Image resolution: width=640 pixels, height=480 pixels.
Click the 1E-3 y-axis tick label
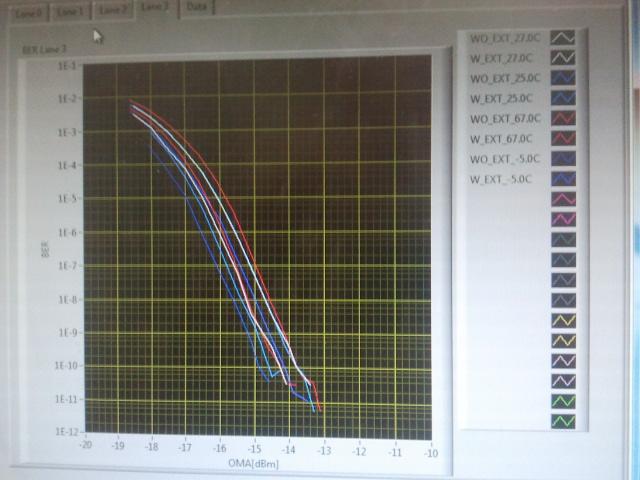click(69, 132)
